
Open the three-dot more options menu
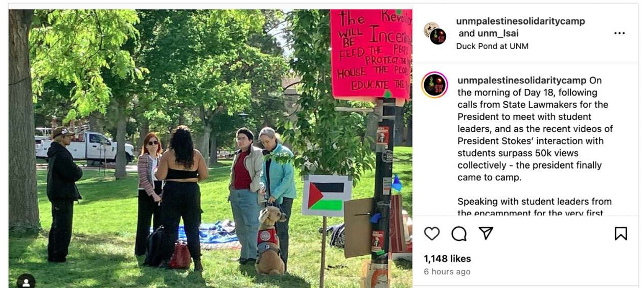619,33
